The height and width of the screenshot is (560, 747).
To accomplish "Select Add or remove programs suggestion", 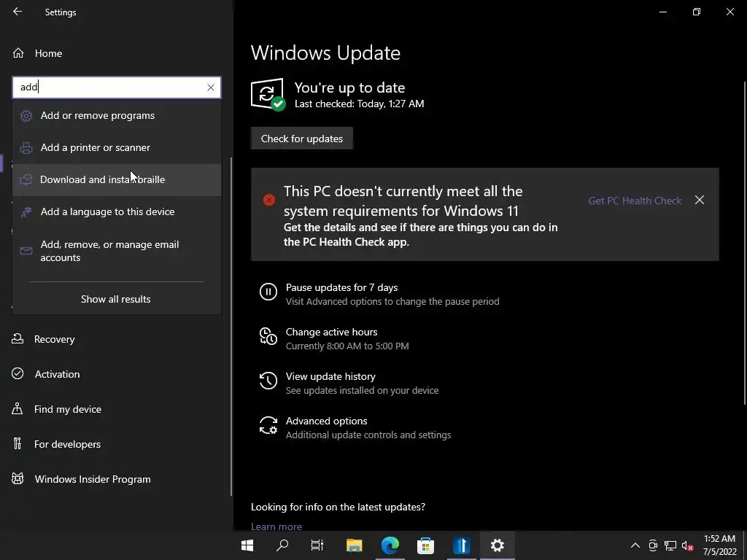I will 117,116.
